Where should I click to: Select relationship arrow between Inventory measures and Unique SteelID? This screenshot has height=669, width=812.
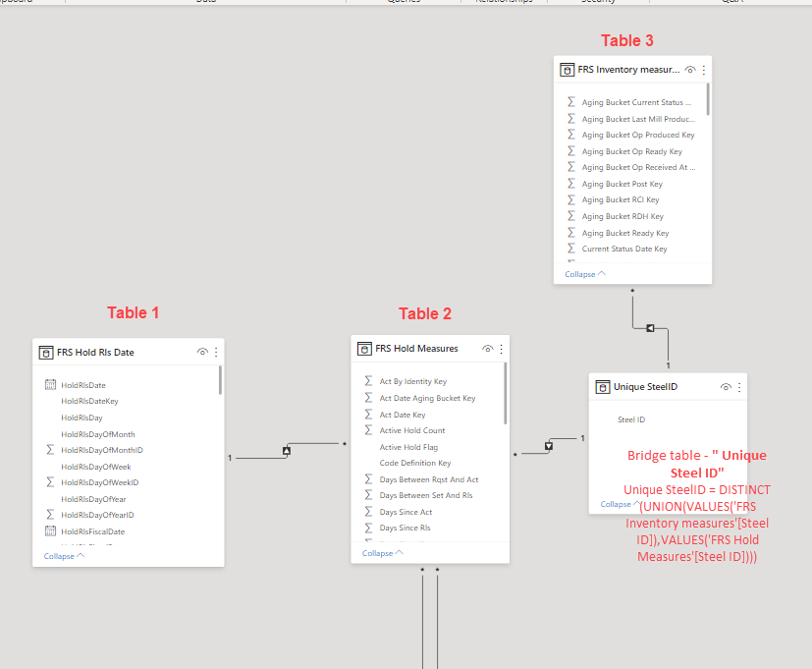650,328
